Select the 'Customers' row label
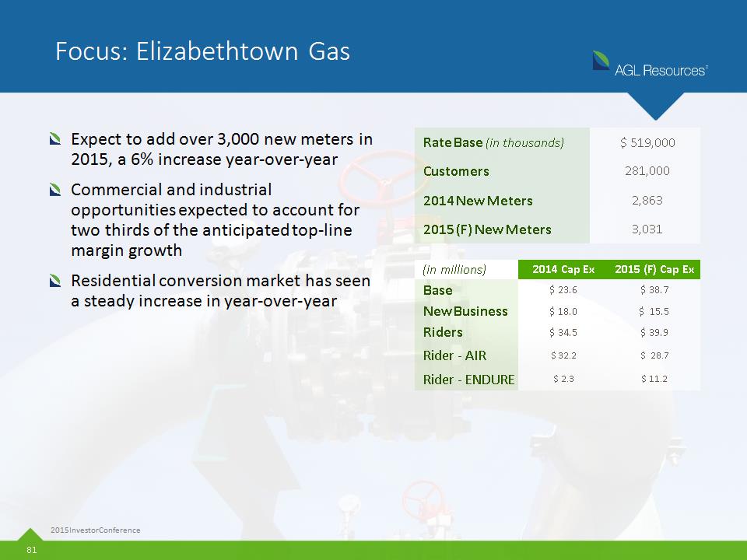747x560 pixels. [456, 171]
